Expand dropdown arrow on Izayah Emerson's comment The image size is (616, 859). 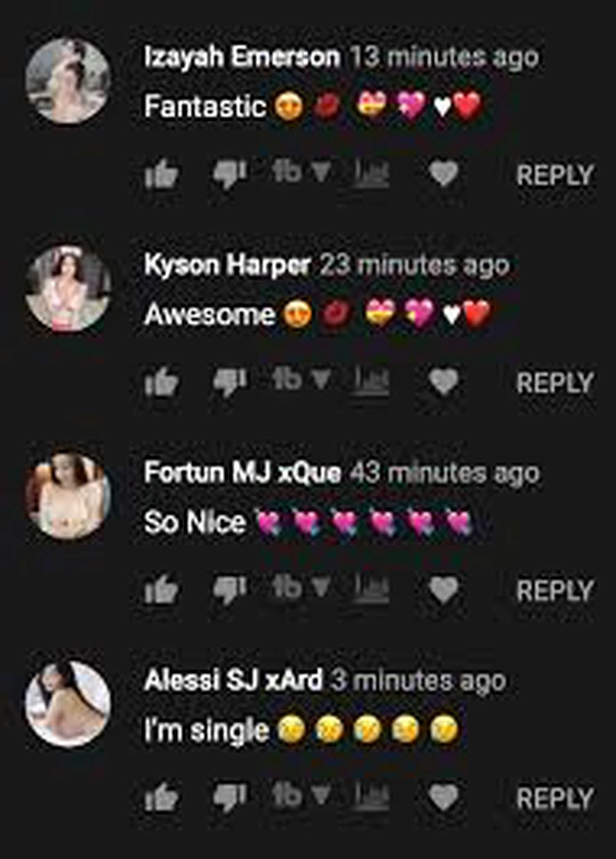coord(321,173)
